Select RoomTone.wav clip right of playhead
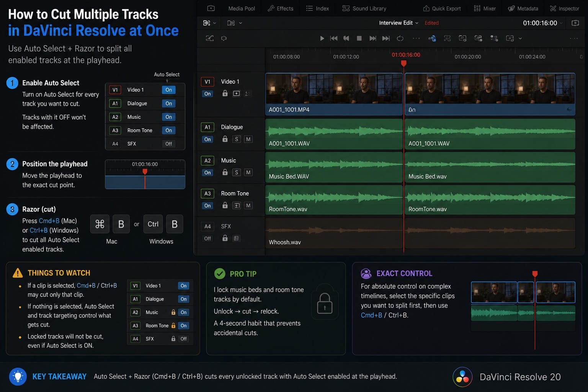 click(x=490, y=200)
